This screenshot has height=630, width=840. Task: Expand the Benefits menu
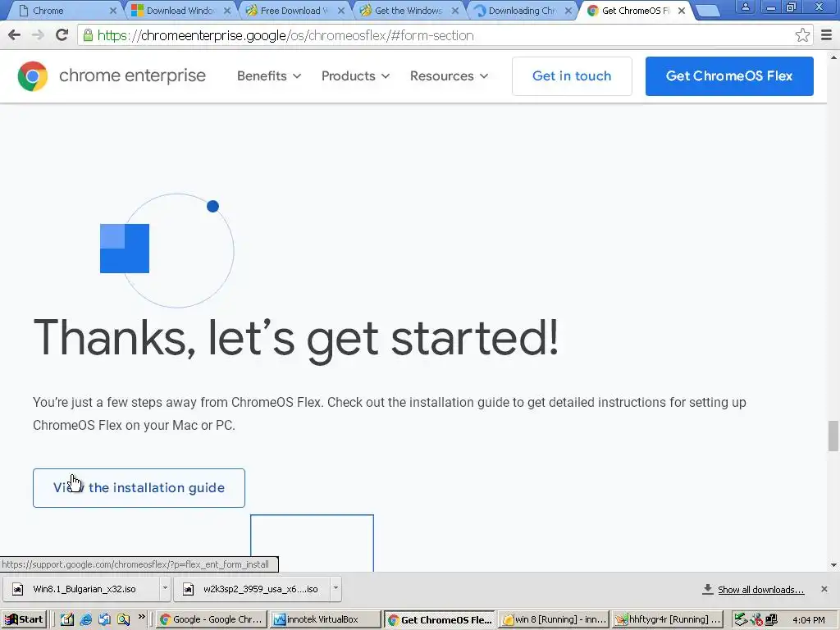[x=269, y=76]
